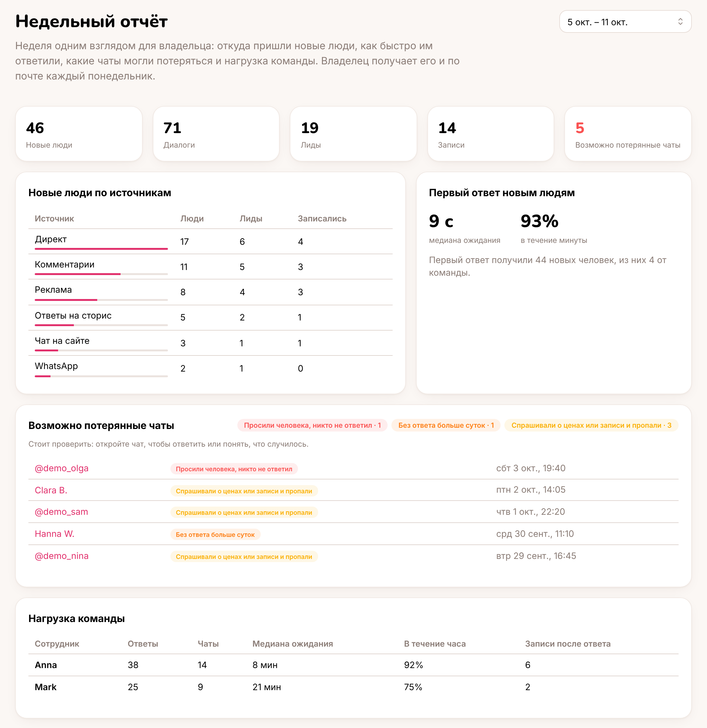Image resolution: width=707 pixels, height=728 pixels.
Task: Click the 14 Записи summary card
Action: click(491, 134)
